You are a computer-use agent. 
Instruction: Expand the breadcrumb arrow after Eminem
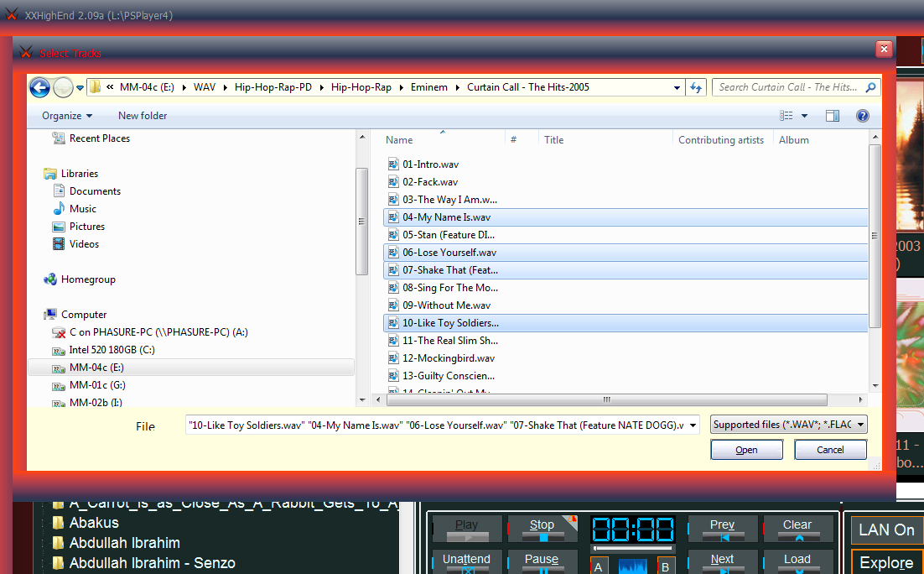[x=457, y=87]
